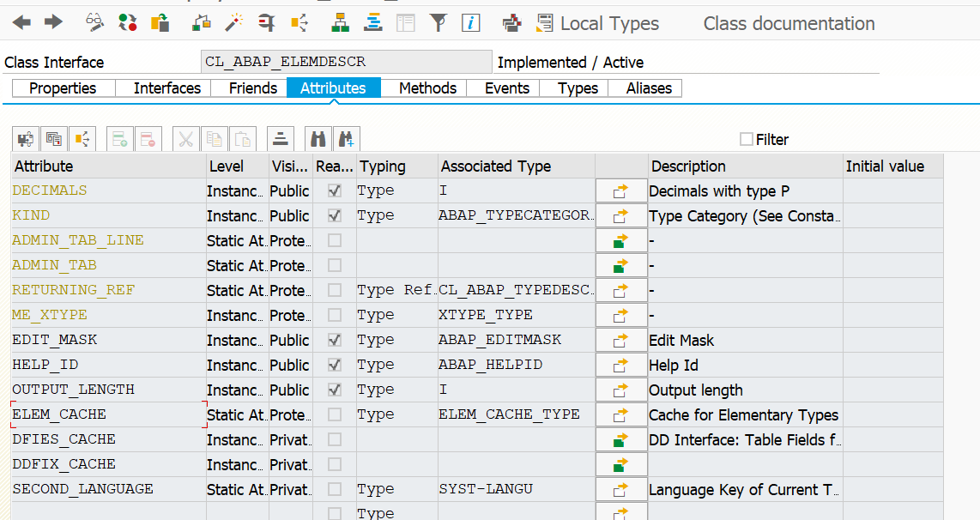Insert a row with the green plus icon
The width and height of the screenshot is (980, 520).
(120, 139)
